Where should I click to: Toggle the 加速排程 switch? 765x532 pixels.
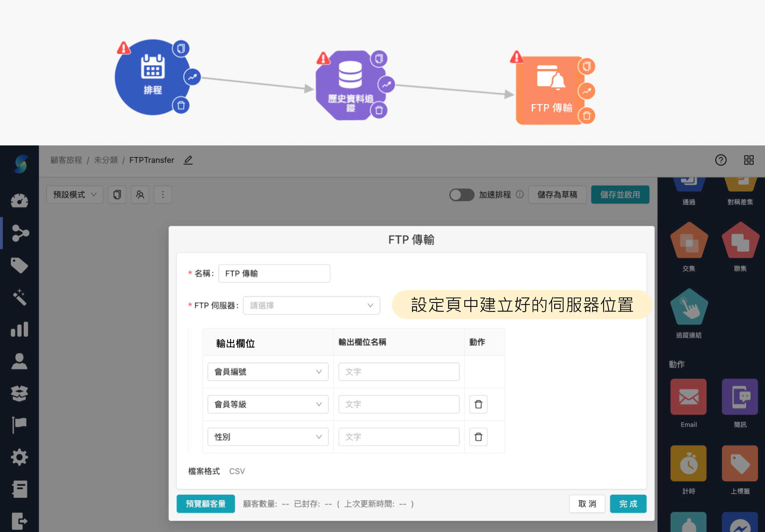pyautogui.click(x=461, y=195)
